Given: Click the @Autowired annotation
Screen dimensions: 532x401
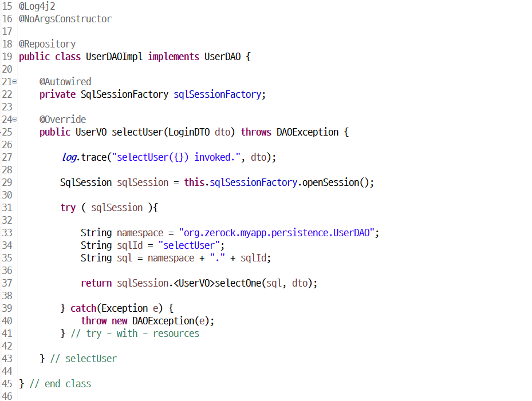Looking at the screenshot, I should 65,82.
